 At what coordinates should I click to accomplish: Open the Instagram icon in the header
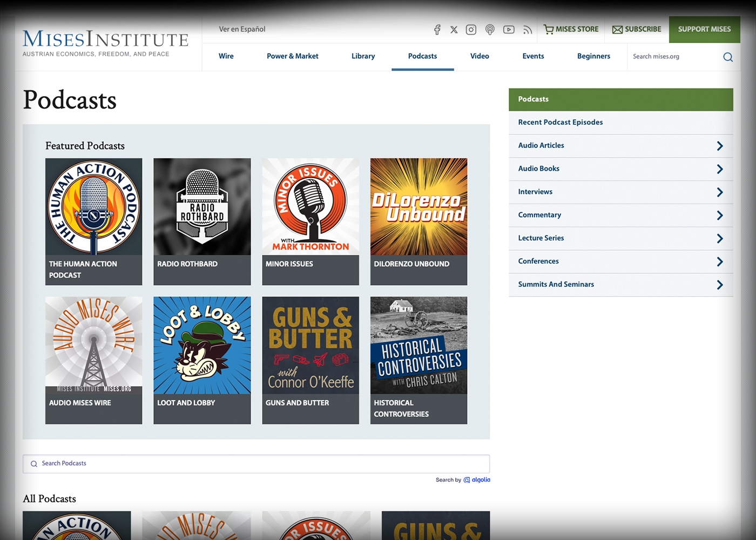(471, 30)
